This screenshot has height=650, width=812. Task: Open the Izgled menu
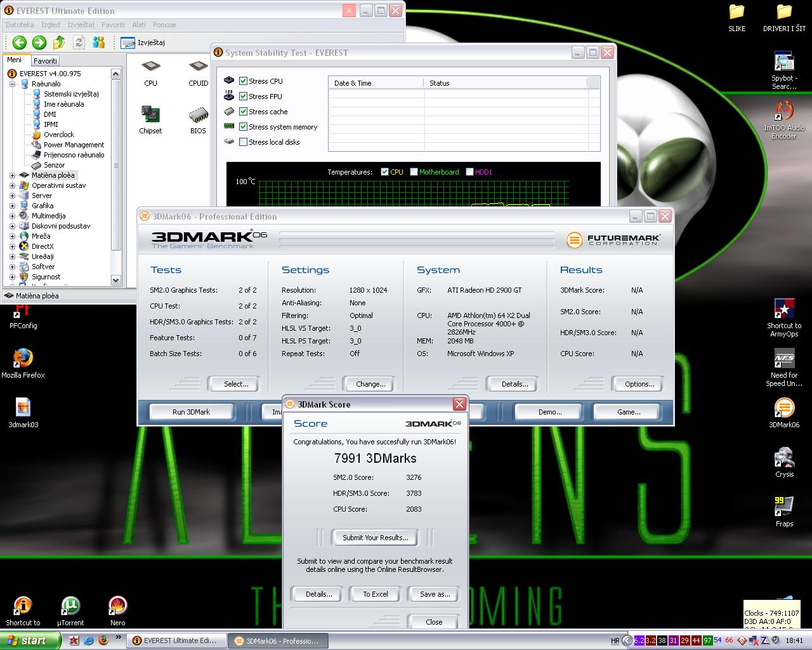click(x=51, y=25)
